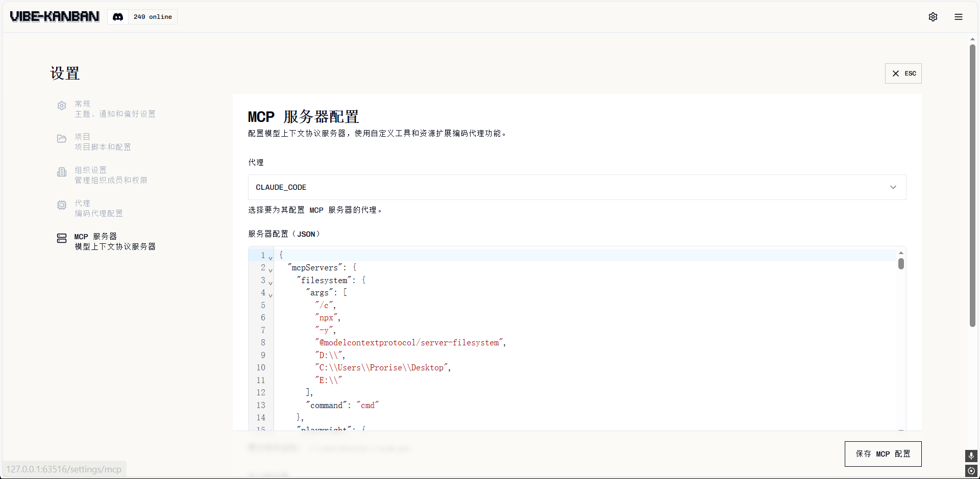Close settings with the ESC button

tap(903, 73)
